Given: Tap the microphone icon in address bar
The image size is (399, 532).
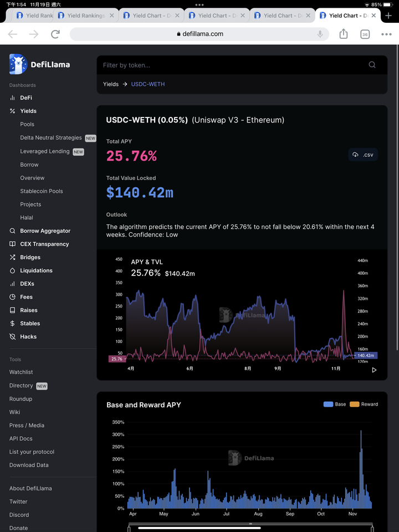Looking at the screenshot, I should point(320,34).
